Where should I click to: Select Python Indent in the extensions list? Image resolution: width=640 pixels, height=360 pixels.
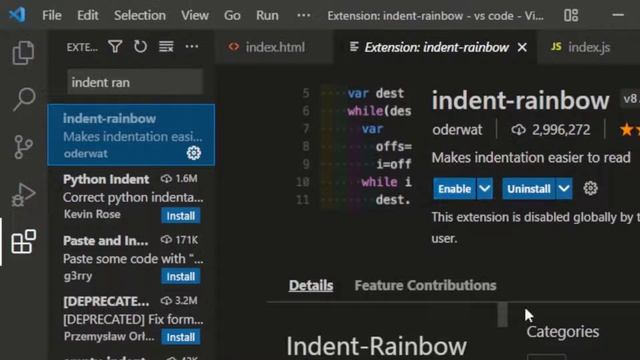point(131,196)
